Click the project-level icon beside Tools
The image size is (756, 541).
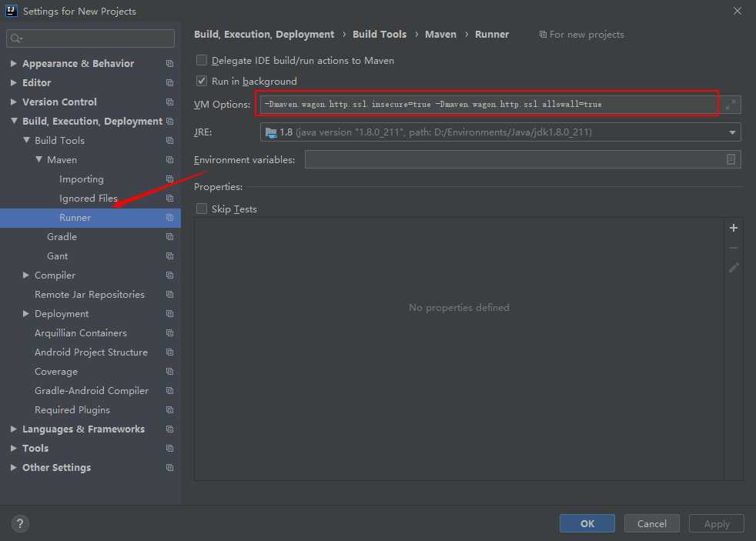(169, 449)
